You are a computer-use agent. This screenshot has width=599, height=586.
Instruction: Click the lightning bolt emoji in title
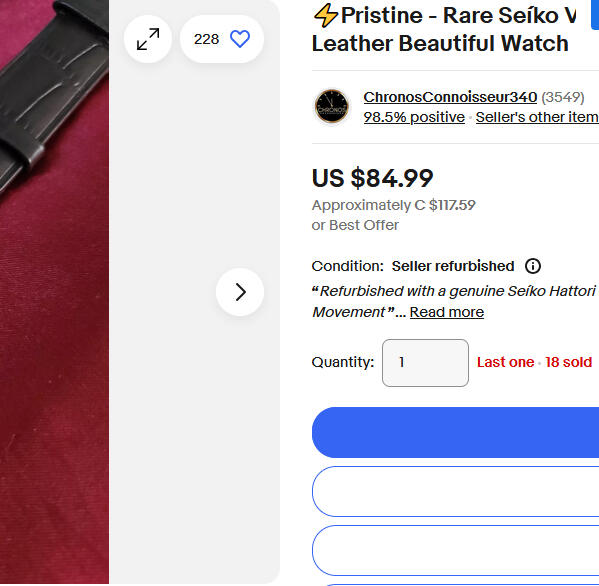point(325,16)
